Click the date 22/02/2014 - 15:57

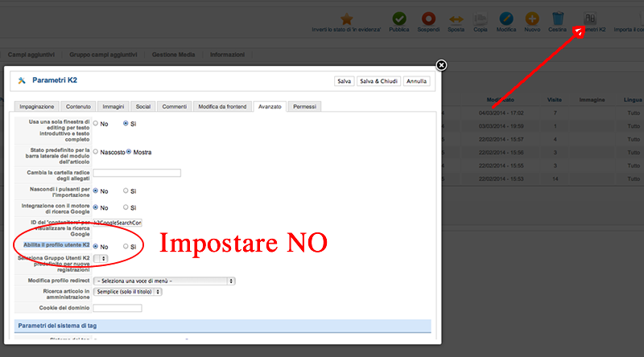click(x=501, y=139)
